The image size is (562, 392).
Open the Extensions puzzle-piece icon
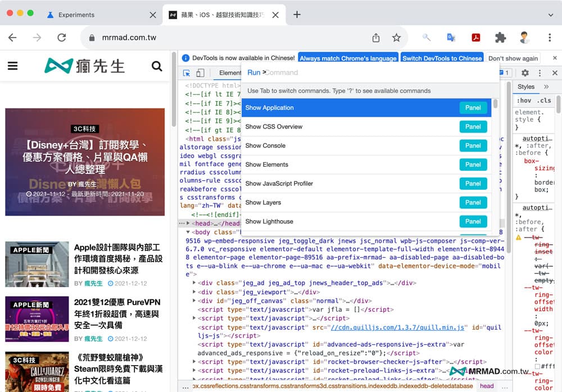500,37
